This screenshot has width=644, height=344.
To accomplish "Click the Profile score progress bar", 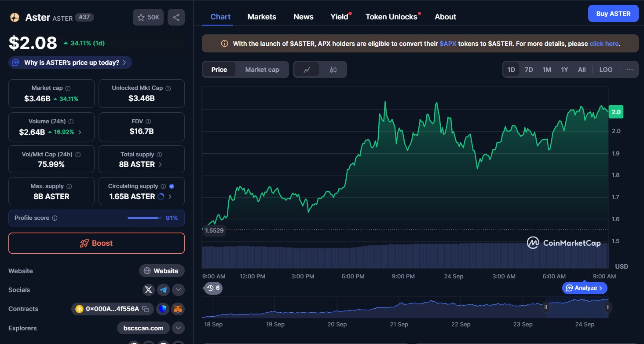I will pyautogui.click(x=144, y=218).
